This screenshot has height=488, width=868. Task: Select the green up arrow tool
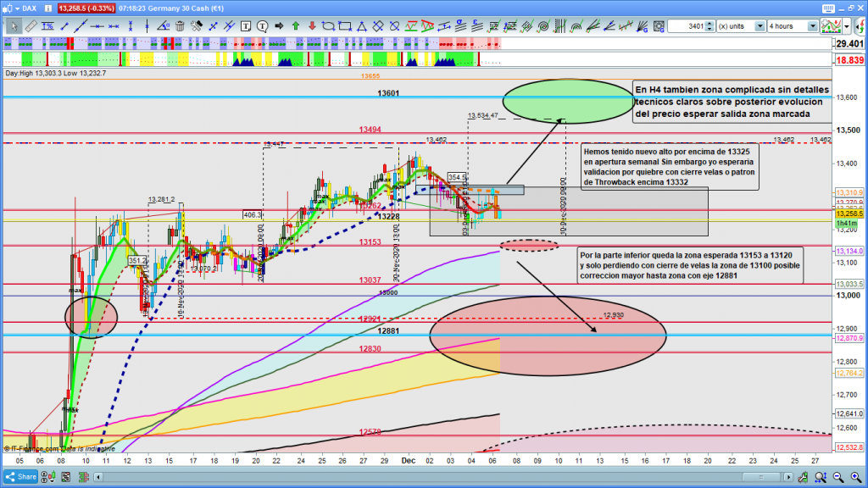point(296,26)
